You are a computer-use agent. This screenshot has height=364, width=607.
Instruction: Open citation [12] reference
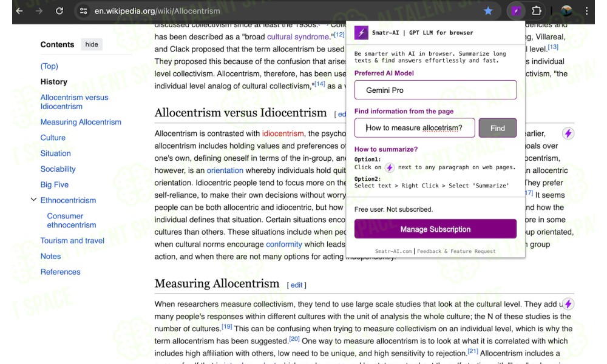pyautogui.click(x=339, y=35)
